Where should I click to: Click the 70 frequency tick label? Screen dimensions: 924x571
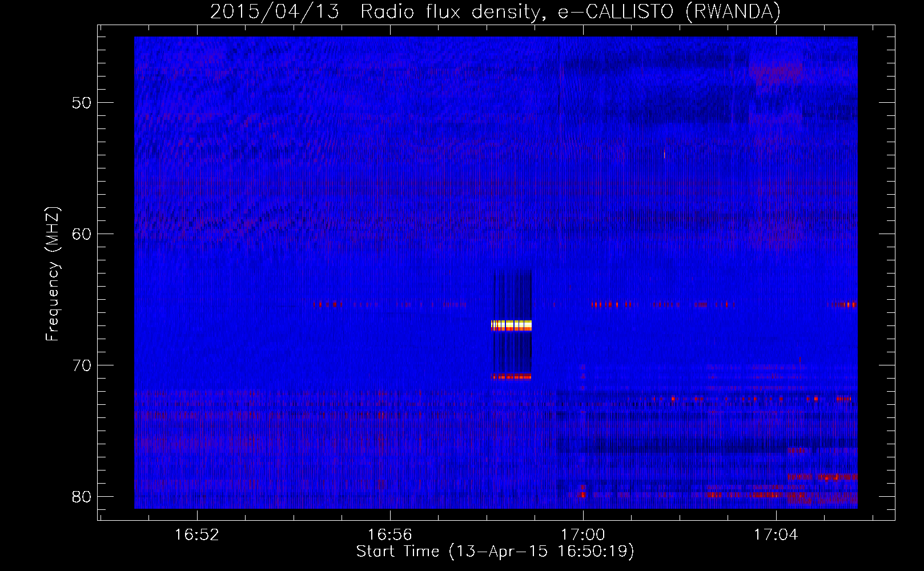pyautogui.click(x=82, y=365)
